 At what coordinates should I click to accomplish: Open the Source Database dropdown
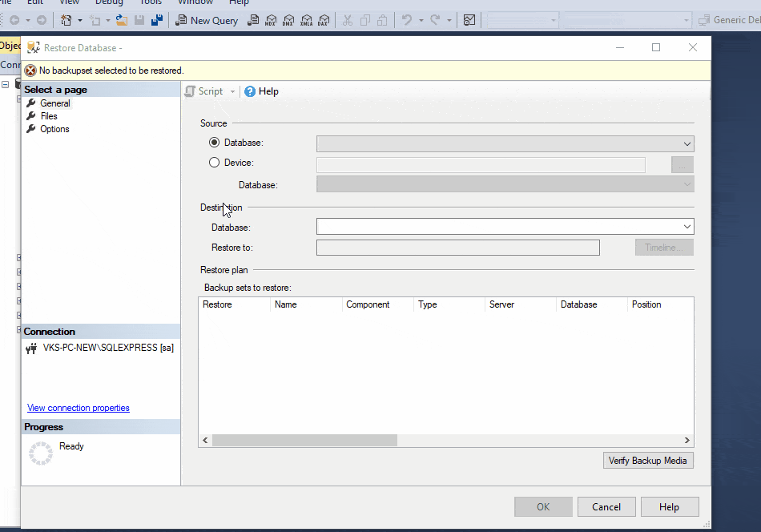(687, 144)
